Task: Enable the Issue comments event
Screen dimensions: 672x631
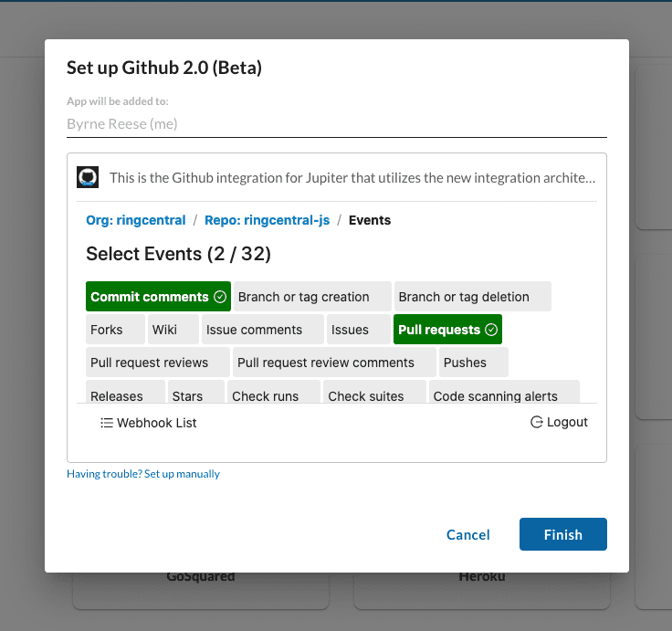Action: pos(262,330)
